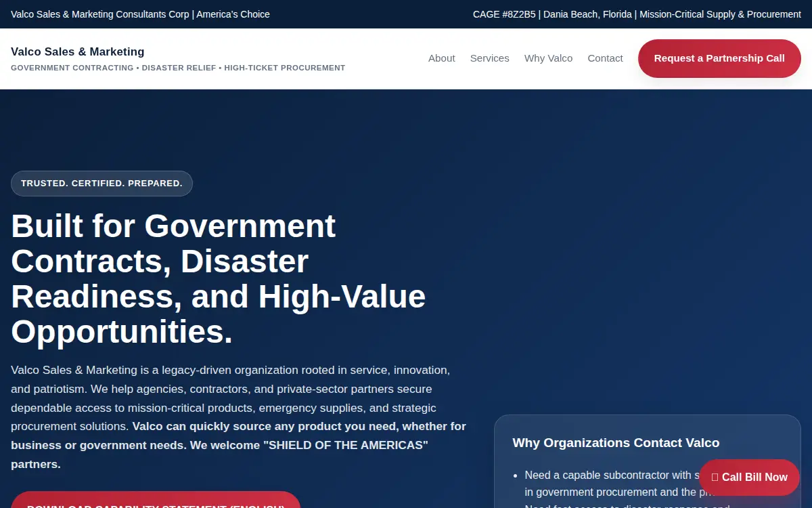The width and height of the screenshot is (812, 508).
Task: Click the Government Contracting tagline under logo
Action: click(x=178, y=68)
